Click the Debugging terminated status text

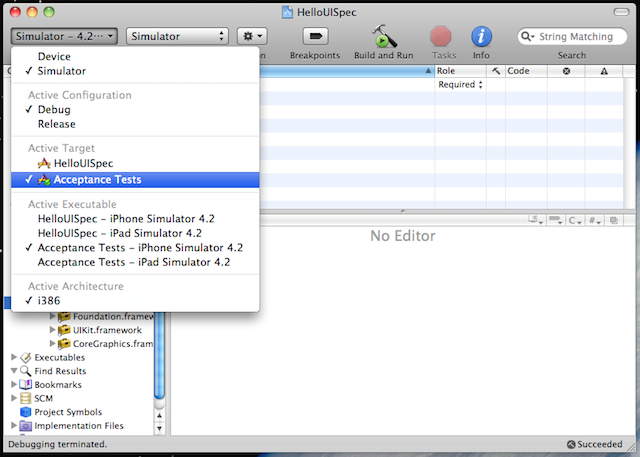pyautogui.click(x=58, y=444)
